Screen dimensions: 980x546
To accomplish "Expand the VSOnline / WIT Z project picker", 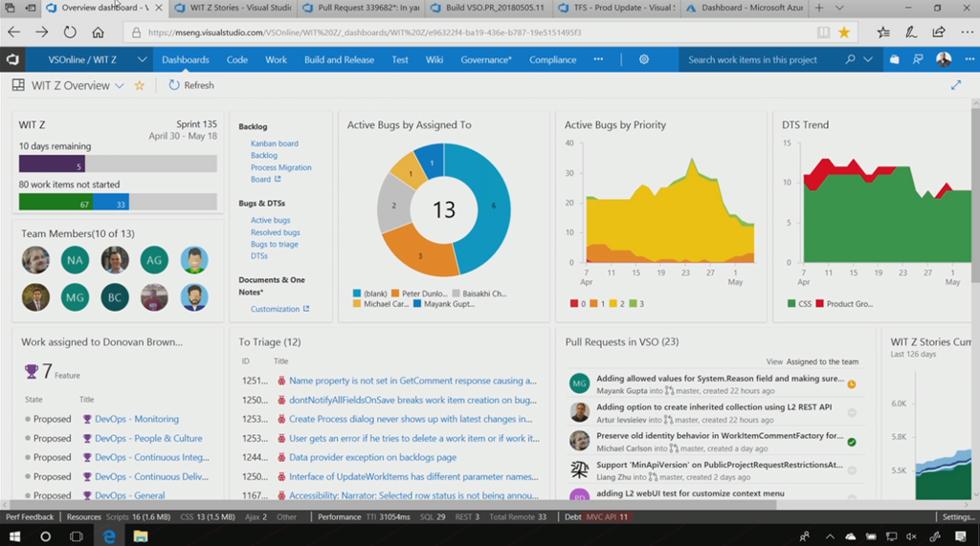I will pyautogui.click(x=142, y=59).
